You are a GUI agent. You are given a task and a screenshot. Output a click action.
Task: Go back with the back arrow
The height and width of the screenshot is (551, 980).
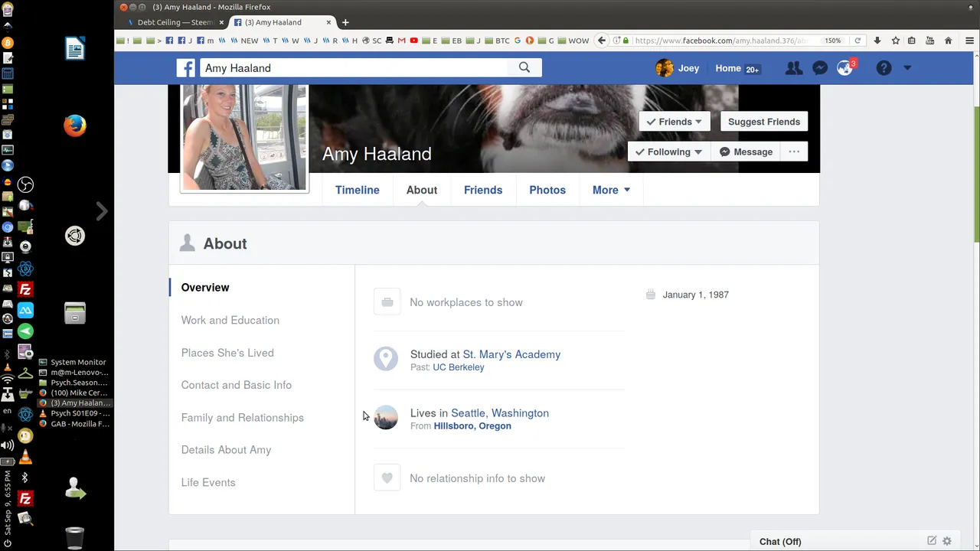(x=602, y=41)
